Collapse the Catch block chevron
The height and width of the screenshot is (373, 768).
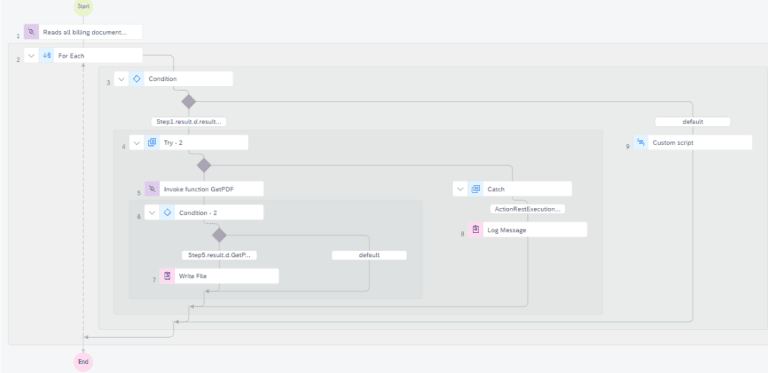(x=460, y=189)
